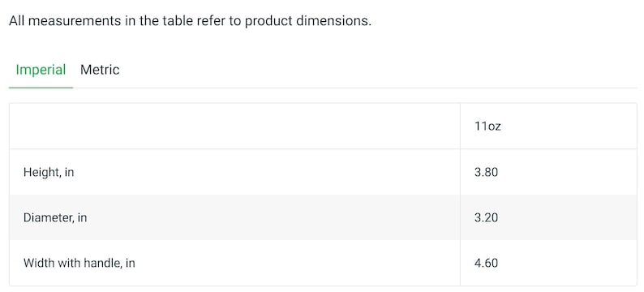
Task: Click the word 'measurements' in the note
Action: pos(75,21)
